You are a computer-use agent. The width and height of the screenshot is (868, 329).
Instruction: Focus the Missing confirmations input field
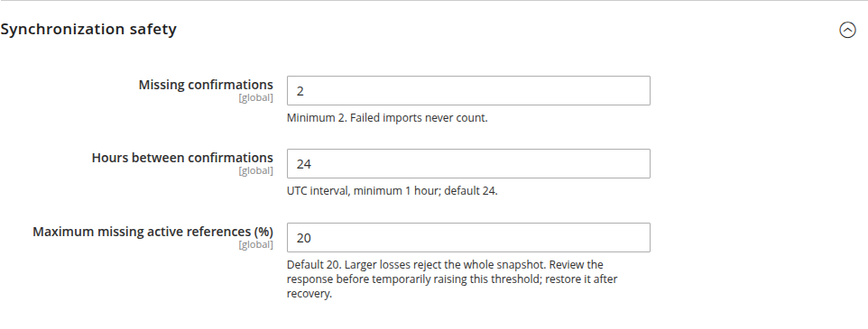click(x=468, y=91)
